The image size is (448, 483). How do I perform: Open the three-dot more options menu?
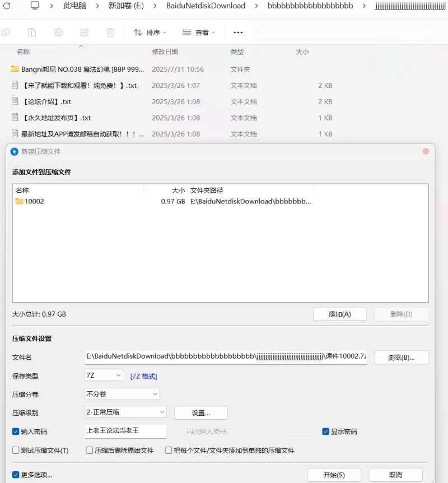(x=238, y=32)
